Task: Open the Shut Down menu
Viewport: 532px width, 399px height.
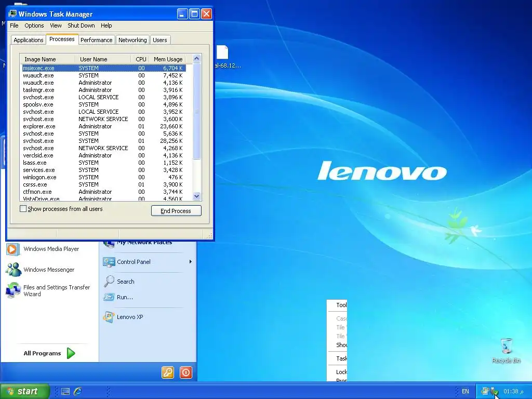Action: (x=81, y=25)
